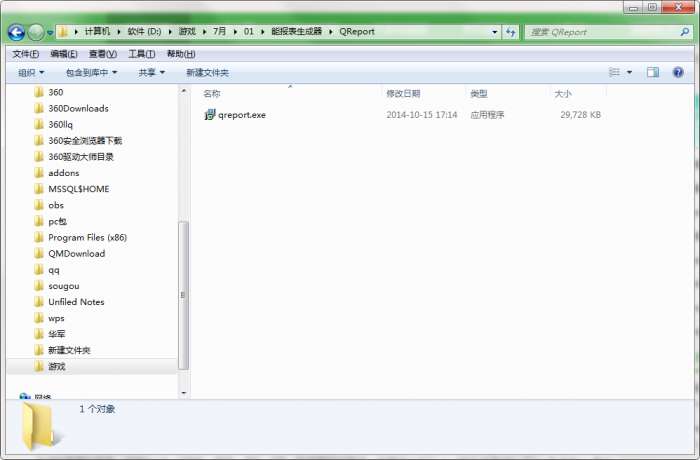Select the 360 folder in the tree
Viewport: 700px width, 460px height.
[x=55, y=92]
